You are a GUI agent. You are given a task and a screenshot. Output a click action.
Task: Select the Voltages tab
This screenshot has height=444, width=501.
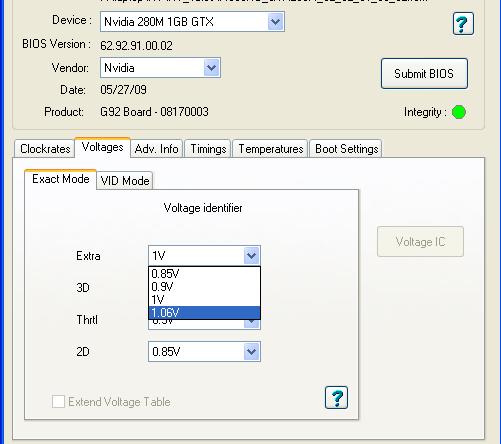pyautogui.click(x=102, y=147)
